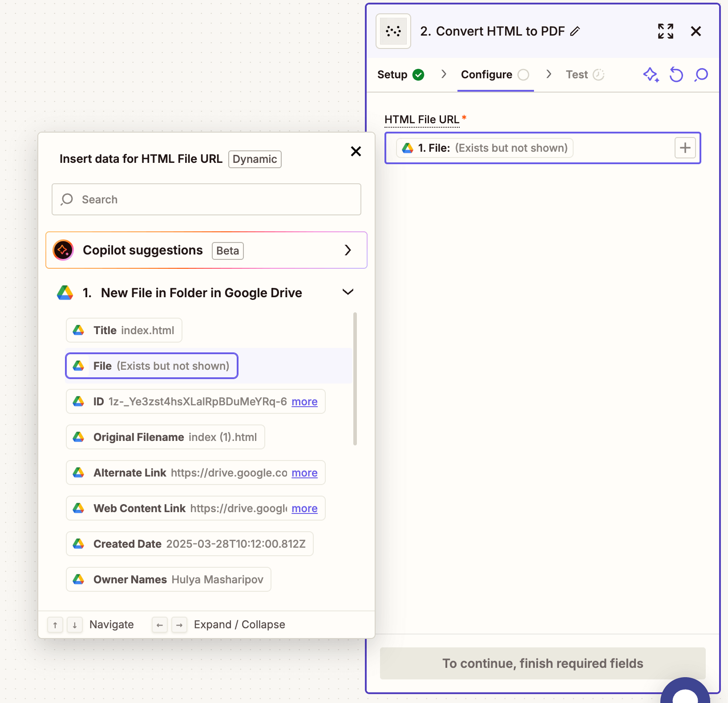The width and height of the screenshot is (728, 703).
Task: Open Copilot suggestions sparkle badge
Action: click(x=63, y=250)
